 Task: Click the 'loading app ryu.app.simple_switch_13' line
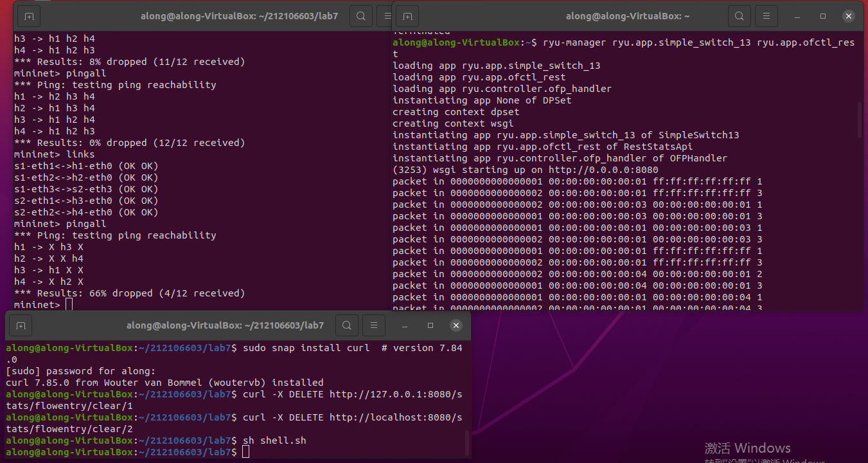pyautogui.click(x=497, y=66)
